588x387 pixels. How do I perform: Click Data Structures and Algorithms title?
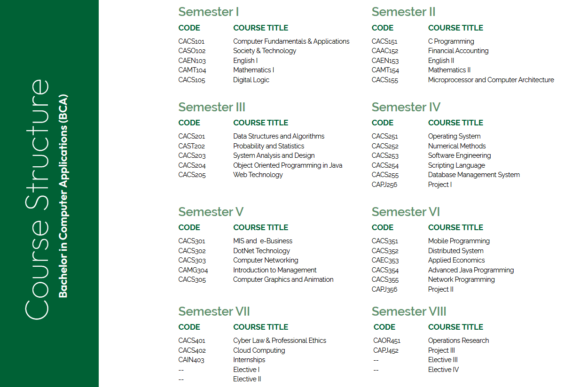[279, 136]
